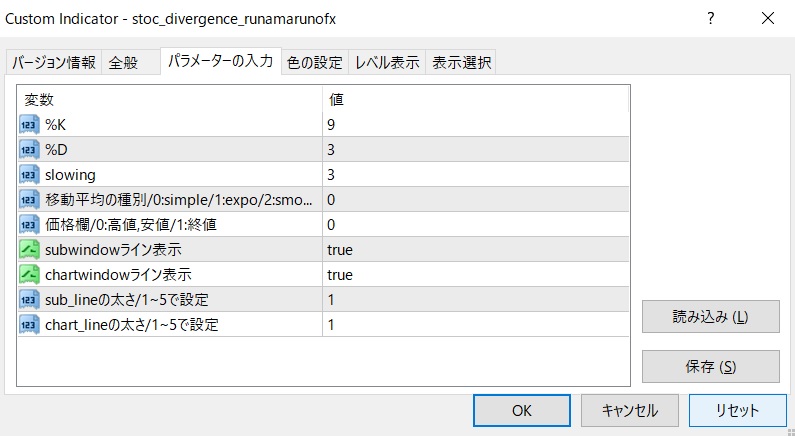Click the 保存 (S) button
This screenshot has width=795, height=436.
click(710, 367)
